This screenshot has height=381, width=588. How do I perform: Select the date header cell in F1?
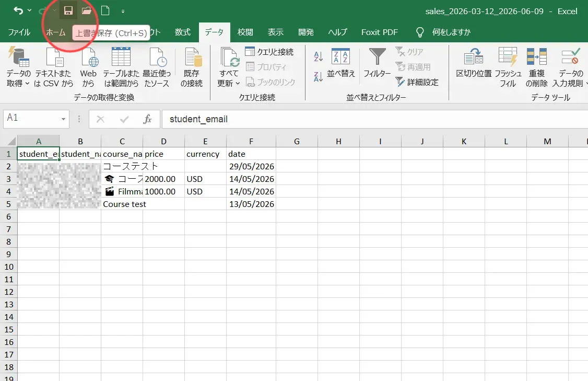pos(251,154)
